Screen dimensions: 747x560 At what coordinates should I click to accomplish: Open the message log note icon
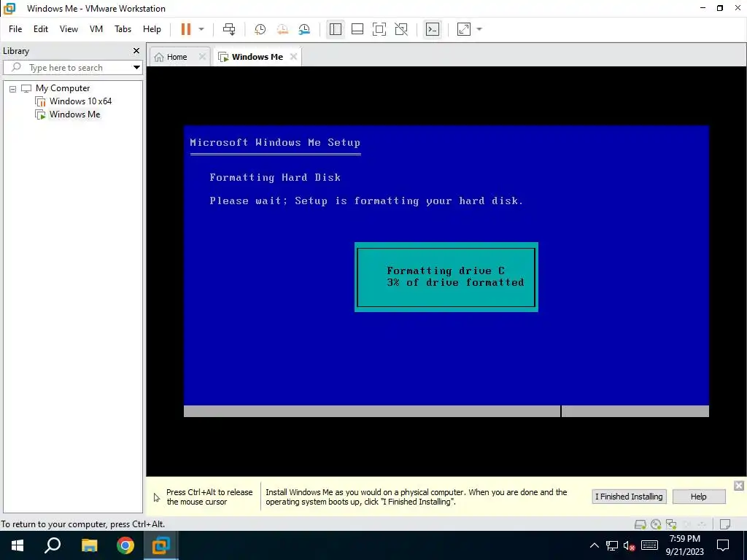[725, 524]
